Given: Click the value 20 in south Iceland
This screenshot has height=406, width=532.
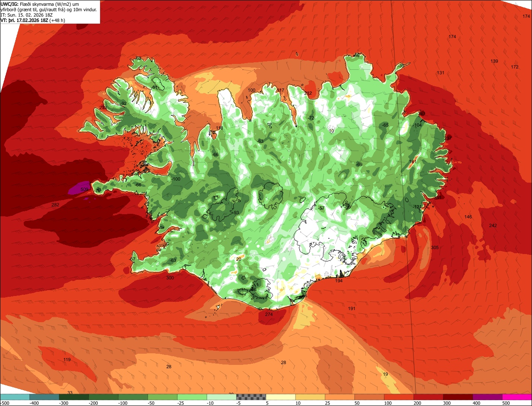Looking at the screenshot, I should pyautogui.click(x=239, y=259).
